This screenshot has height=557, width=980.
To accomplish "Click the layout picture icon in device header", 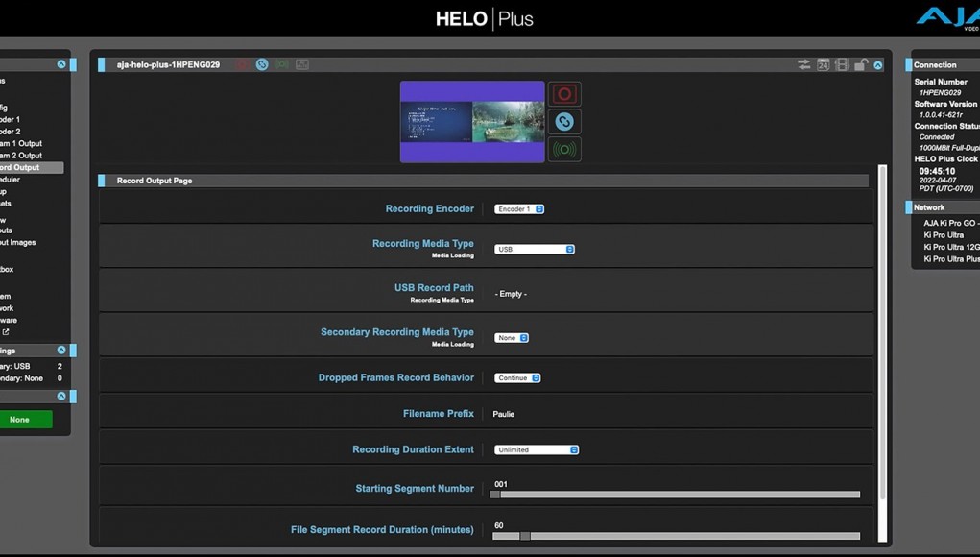I will pyautogui.click(x=302, y=64).
